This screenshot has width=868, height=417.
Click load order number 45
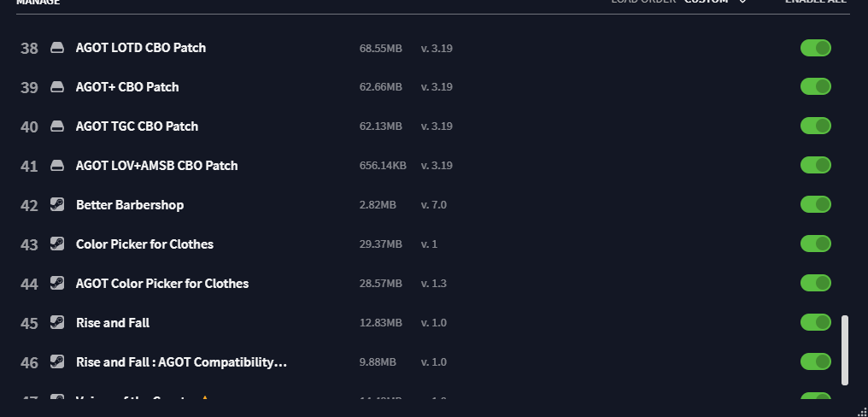tap(29, 323)
